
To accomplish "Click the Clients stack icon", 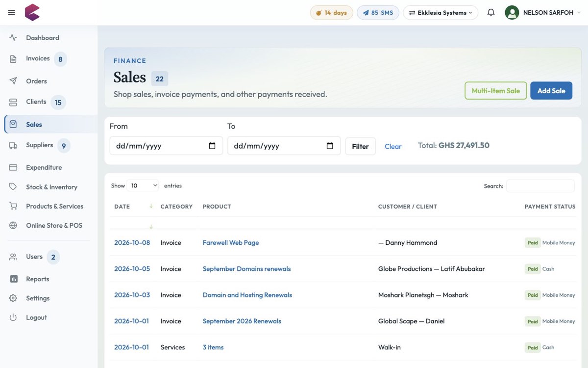I will pyautogui.click(x=13, y=102).
